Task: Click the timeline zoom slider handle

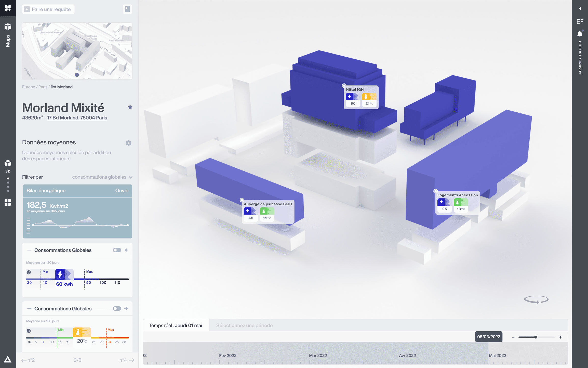Action: pos(536,337)
